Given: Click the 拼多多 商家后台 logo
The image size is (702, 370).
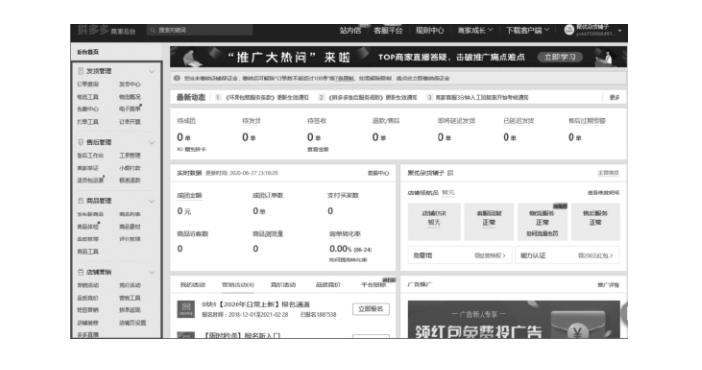Looking at the screenshot, I should pos(106,30).
